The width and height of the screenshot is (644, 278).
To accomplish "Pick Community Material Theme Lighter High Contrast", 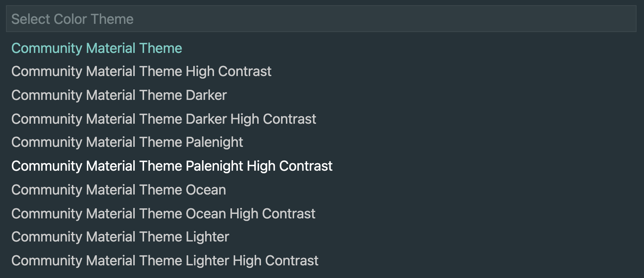I will (x=165, y=261).
